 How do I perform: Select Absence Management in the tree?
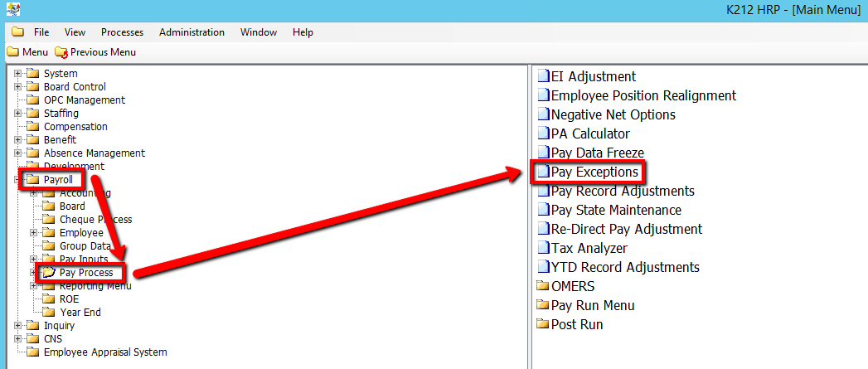pyautogui.click(x=94, y=153)
